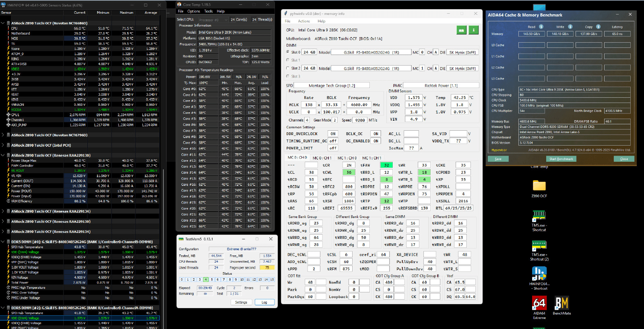Click the Extreme @ anta777 configuration text

[242, 249]
